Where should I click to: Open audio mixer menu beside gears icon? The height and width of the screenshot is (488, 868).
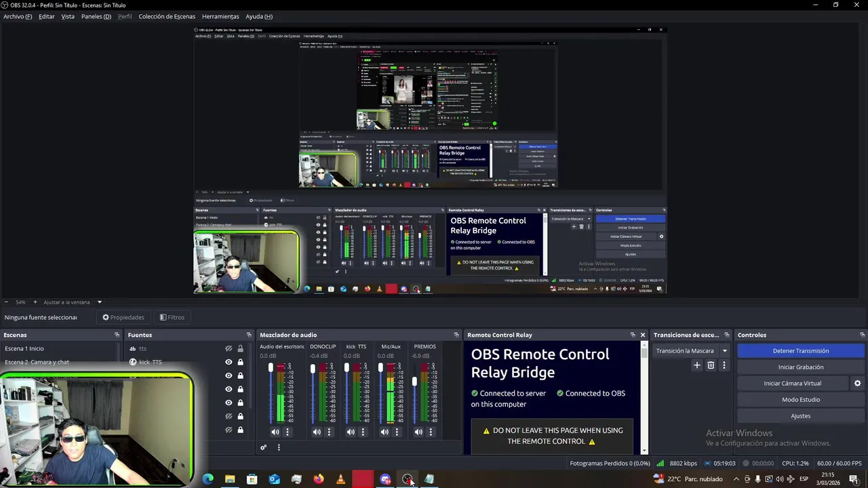point(279,447)
